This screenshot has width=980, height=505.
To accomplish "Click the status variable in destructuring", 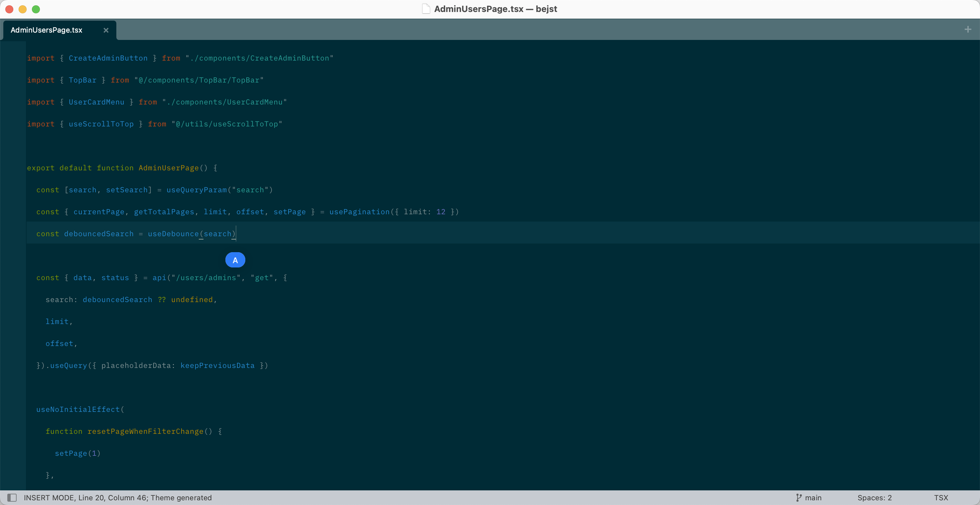I will pos(115,278).
